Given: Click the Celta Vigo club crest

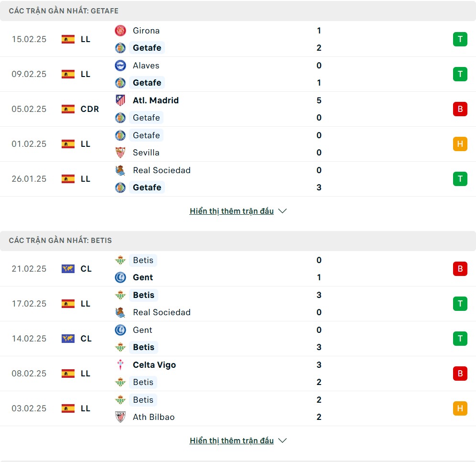Looking at the screenshot, I should [x=120, y=365].
